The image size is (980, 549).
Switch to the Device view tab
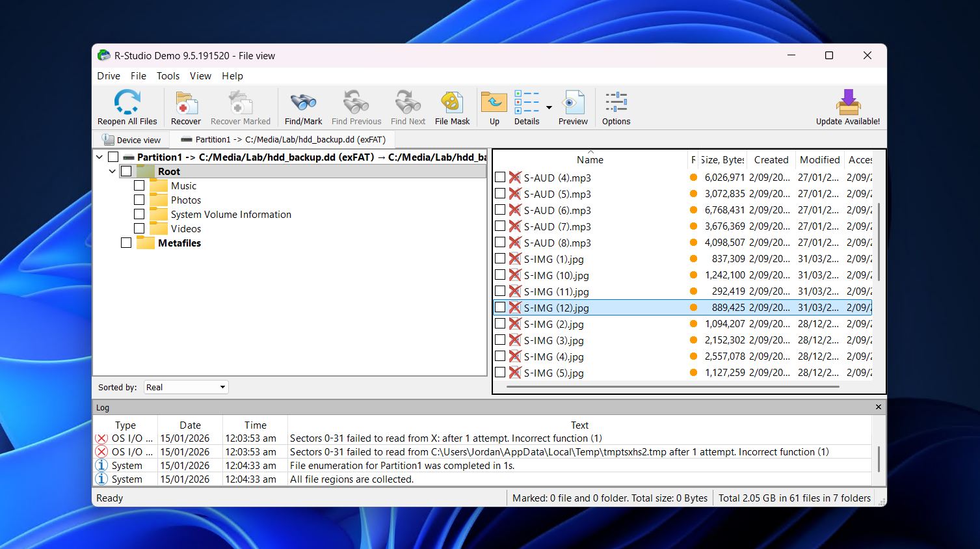[x=131, y=139]
